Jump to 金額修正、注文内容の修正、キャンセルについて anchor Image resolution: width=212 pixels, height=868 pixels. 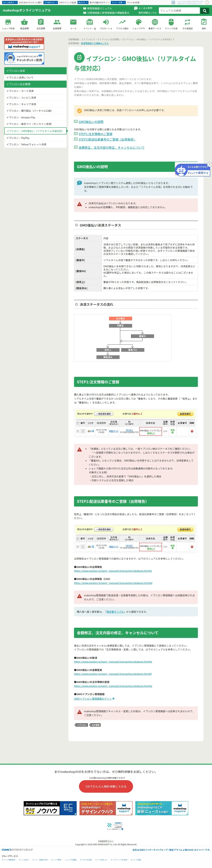(111, 148)
